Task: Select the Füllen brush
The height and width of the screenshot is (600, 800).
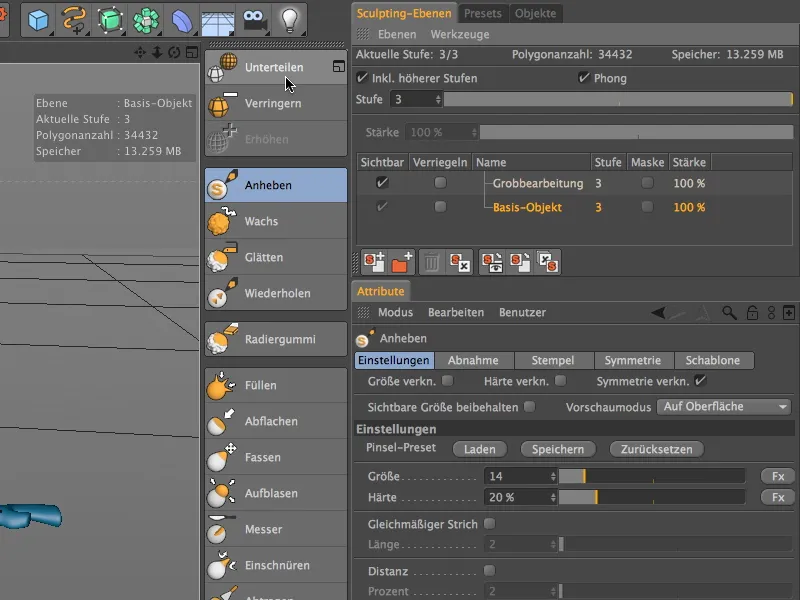Action: (x=276, y=385)
